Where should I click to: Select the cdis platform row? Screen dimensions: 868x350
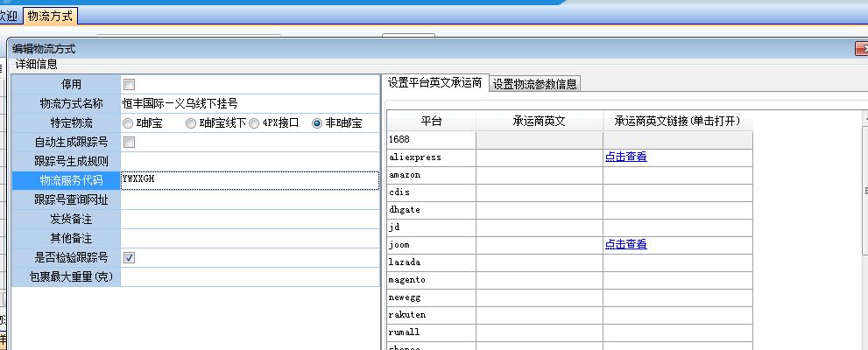569,192
